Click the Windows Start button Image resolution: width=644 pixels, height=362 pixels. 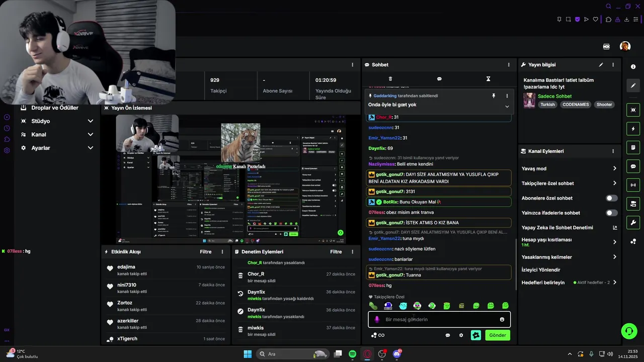tap(248, 354)
